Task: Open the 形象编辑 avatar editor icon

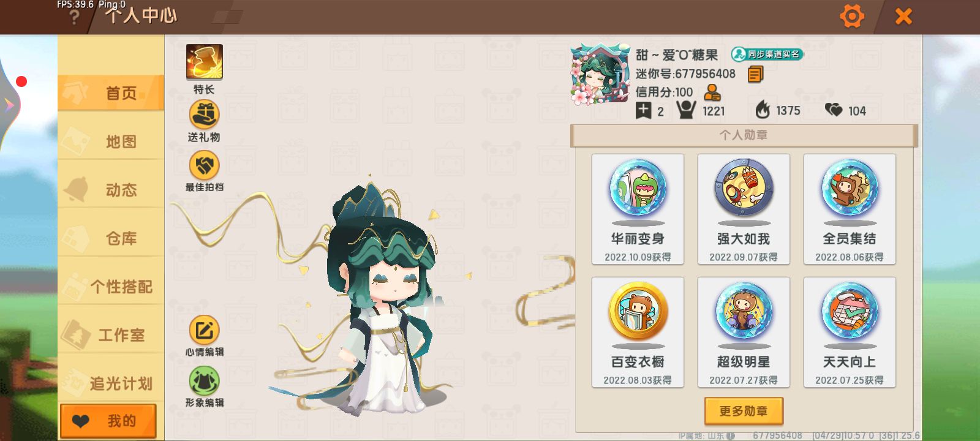Action: (204, 381)
